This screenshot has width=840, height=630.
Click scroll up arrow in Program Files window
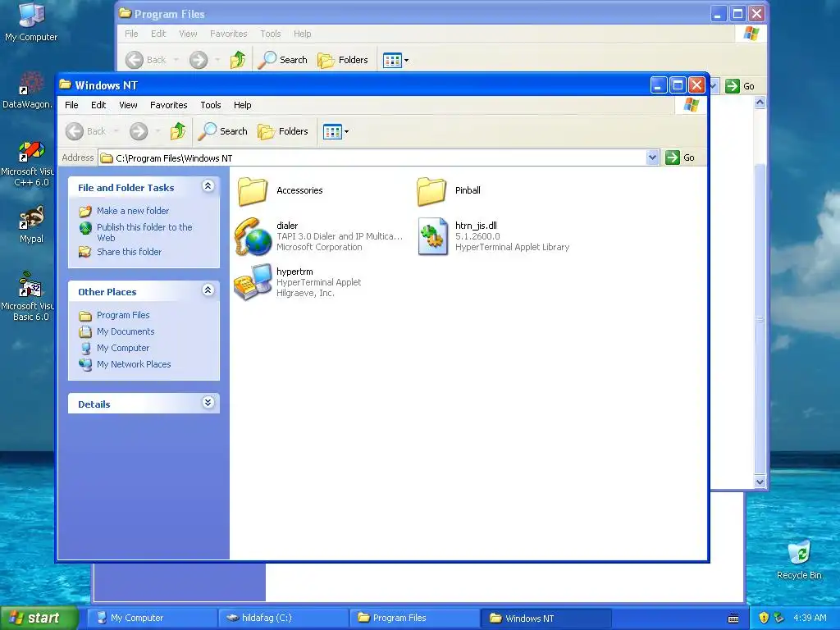point(760,103)
